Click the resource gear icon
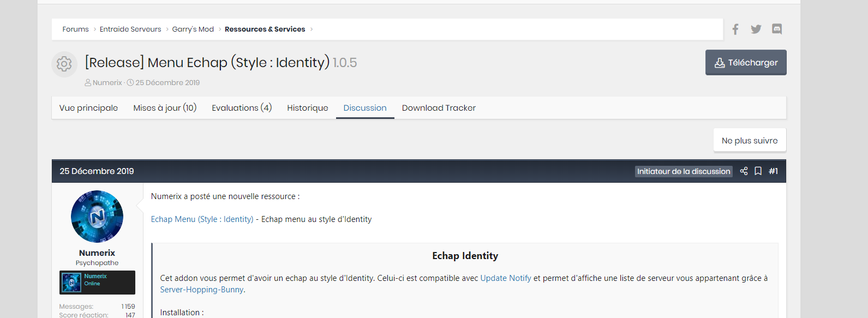 [64, 64]
